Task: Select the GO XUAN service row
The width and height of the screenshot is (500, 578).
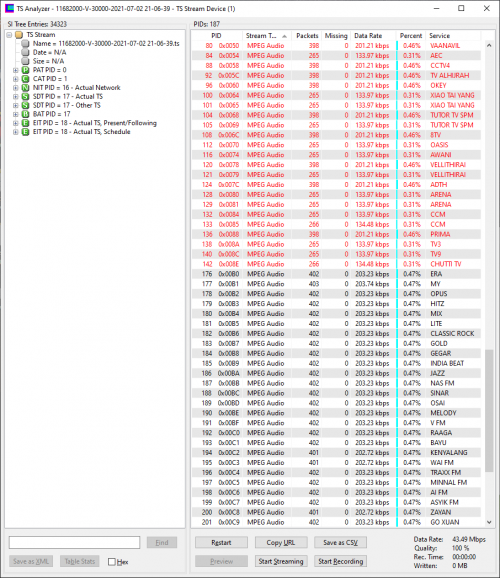Action: [x=336, y=522]
